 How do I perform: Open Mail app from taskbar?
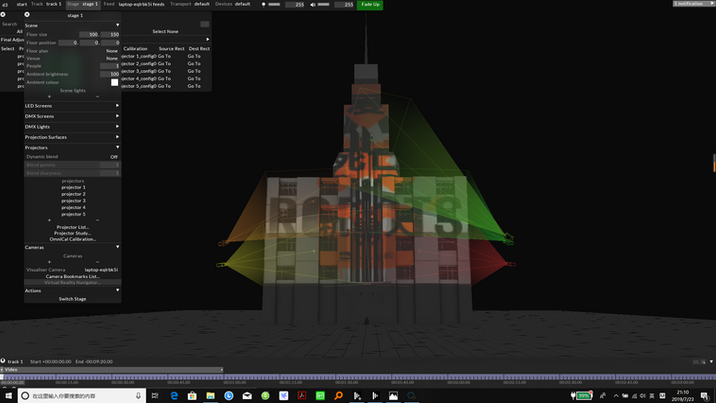pos(247,396)
